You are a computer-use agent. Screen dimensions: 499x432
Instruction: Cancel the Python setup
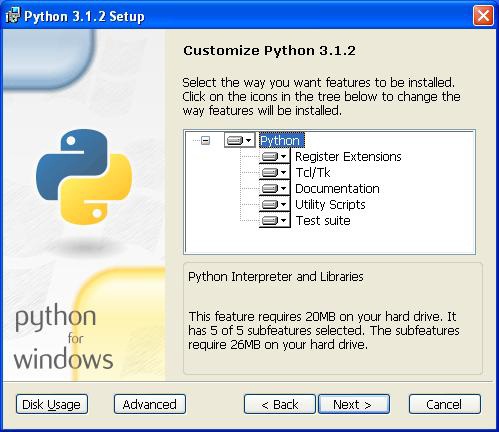(445, 404)
